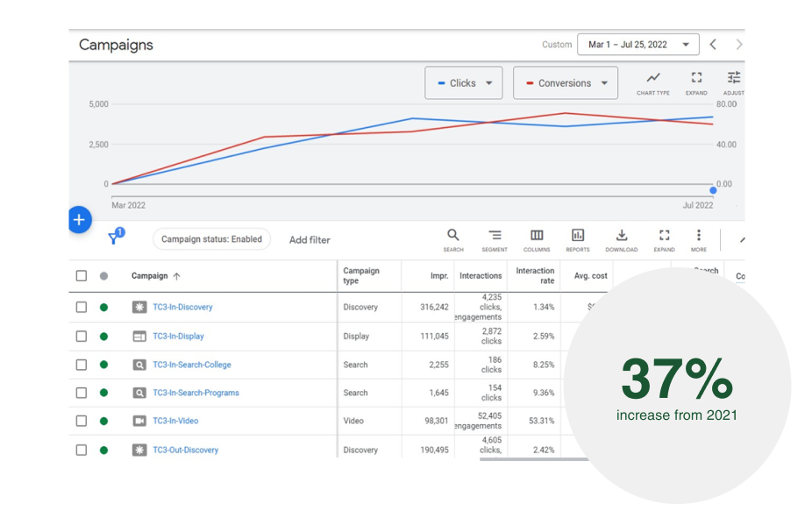The image size is (812, 532).
Task: Click status dot for TC3-In-Video
Action: pos(103,421)
